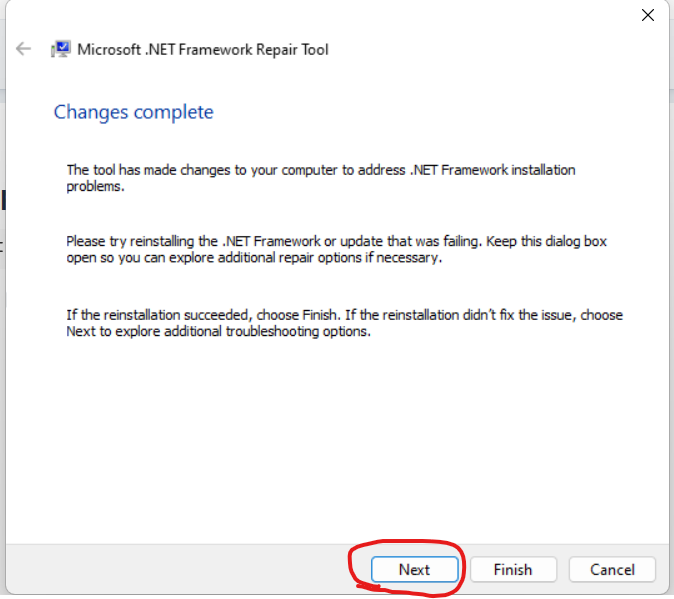
Task: Click the Repair Tool title icon
Action: coord(61,49)
